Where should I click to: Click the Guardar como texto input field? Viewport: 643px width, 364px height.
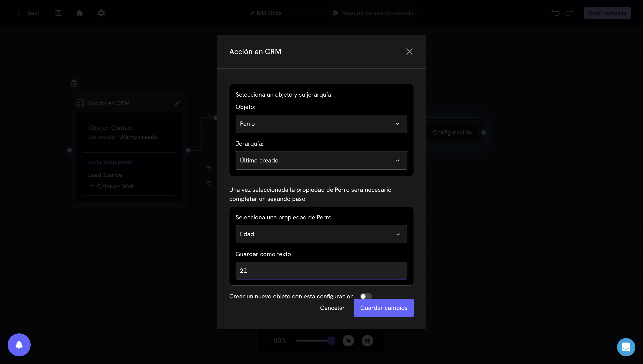[321, 271]
